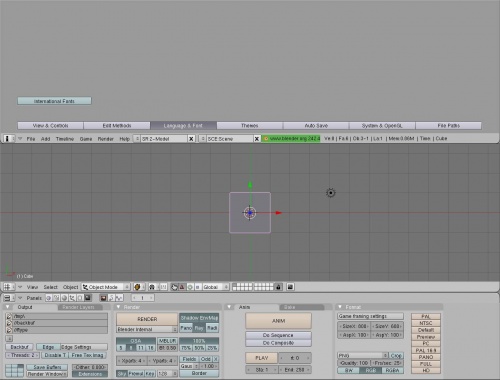Open the SCE:Scene selector arrows
This screenshot has width=500, height=380.
[x=202, y=139]
